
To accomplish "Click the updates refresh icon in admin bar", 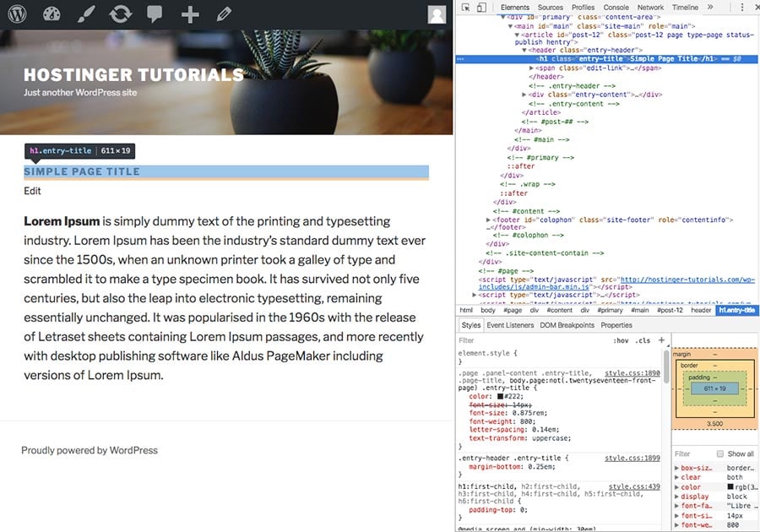I will pos(122,13).
